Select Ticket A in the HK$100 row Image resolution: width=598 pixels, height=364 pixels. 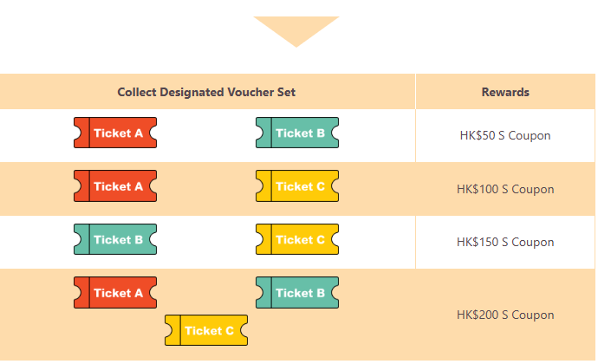coord(115,186)
